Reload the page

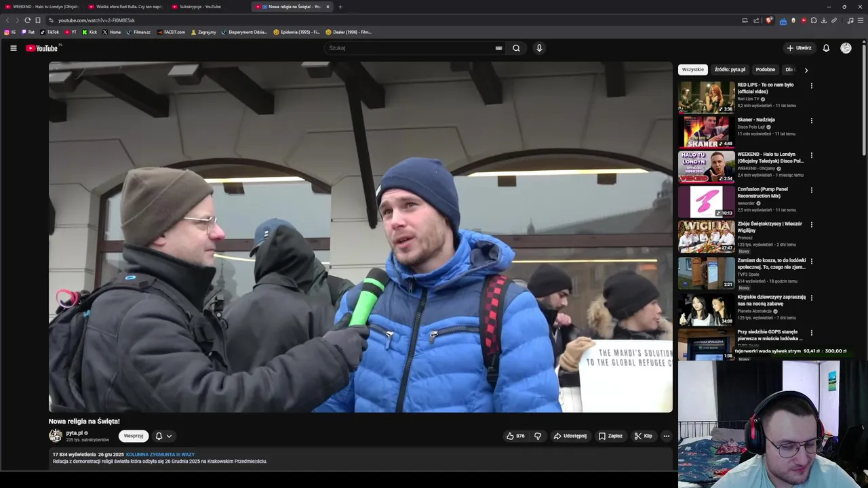tap(27, 20)
